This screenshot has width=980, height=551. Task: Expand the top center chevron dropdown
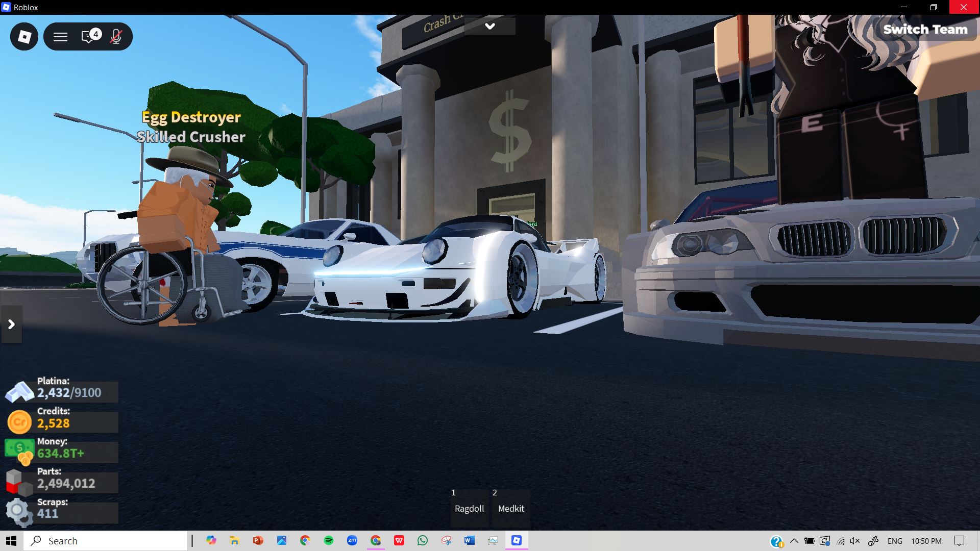(x=489, y=26)
